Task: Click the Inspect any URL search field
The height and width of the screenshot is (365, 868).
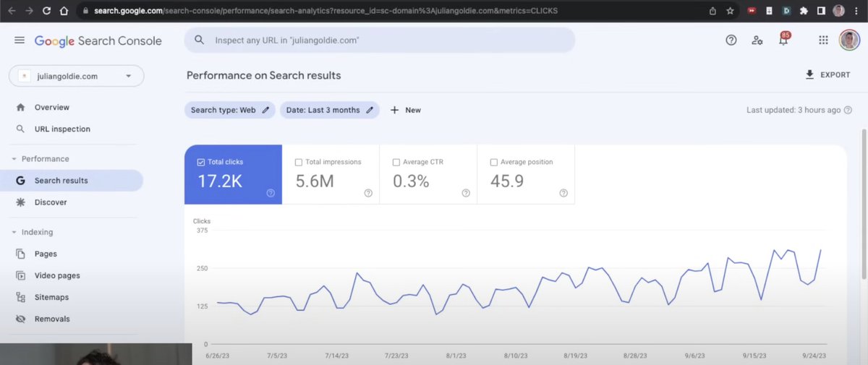Action: click(380, 40)
